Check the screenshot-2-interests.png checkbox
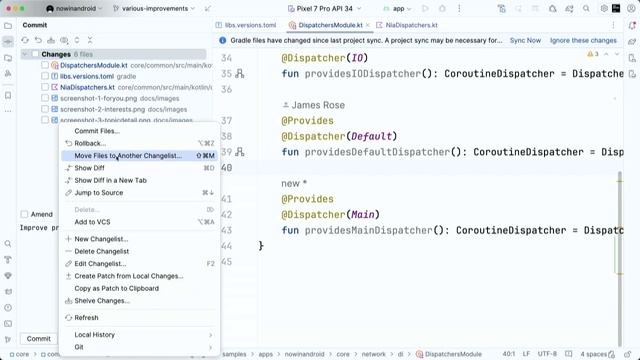Image resolution: width=640 pixels, height=360 pixels. [45, 109]
